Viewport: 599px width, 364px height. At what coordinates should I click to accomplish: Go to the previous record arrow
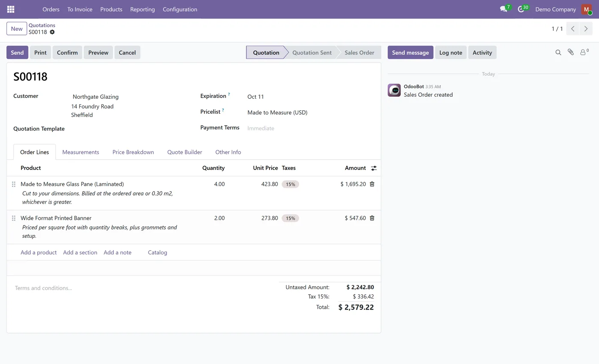[x=572, y=29]
